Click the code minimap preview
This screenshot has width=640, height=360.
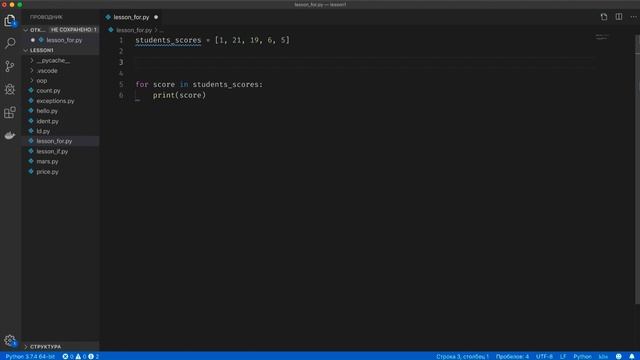click(x=602, y=37)
